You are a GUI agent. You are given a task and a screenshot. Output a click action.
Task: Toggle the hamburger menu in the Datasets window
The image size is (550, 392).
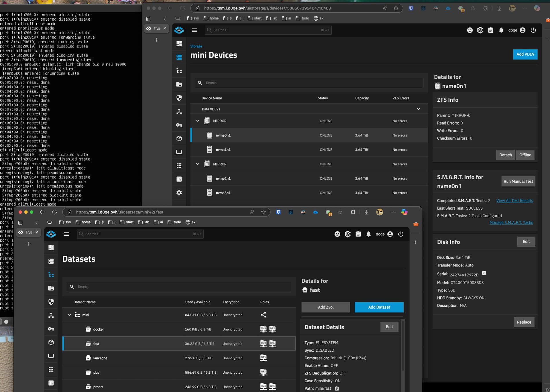(66, 234)
